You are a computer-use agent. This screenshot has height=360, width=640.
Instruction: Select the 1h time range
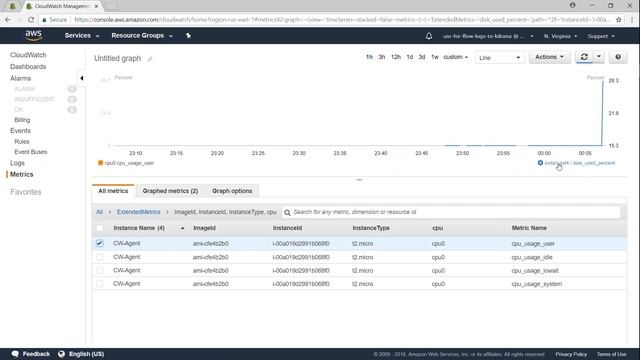coord(369,57)
